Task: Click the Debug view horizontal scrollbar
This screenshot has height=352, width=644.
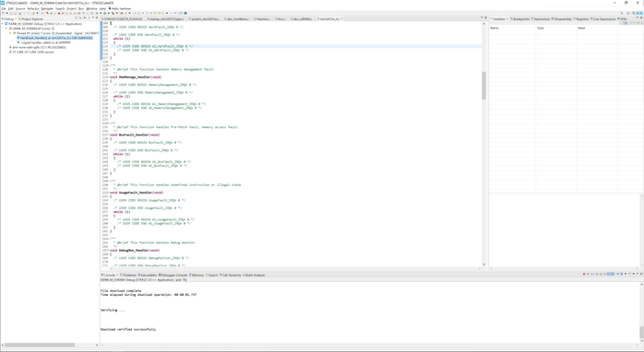Action: pyautogui.click(x=40, y=345)
